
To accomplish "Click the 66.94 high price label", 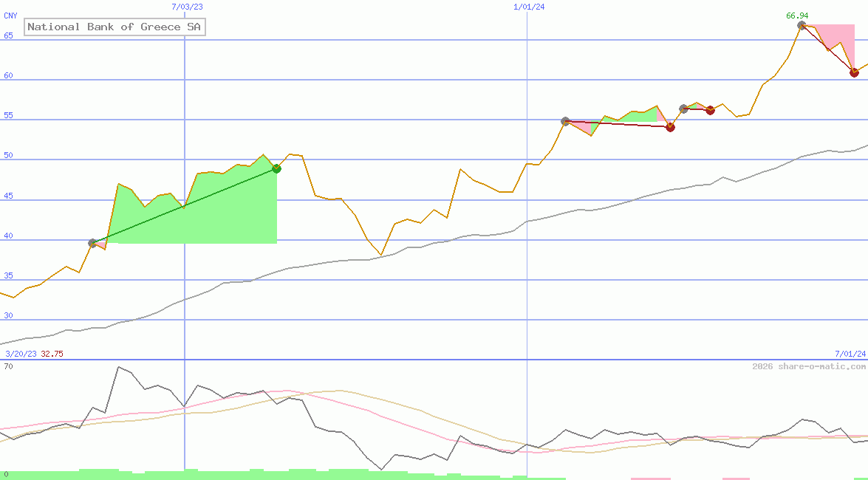I will coord(797,15).
